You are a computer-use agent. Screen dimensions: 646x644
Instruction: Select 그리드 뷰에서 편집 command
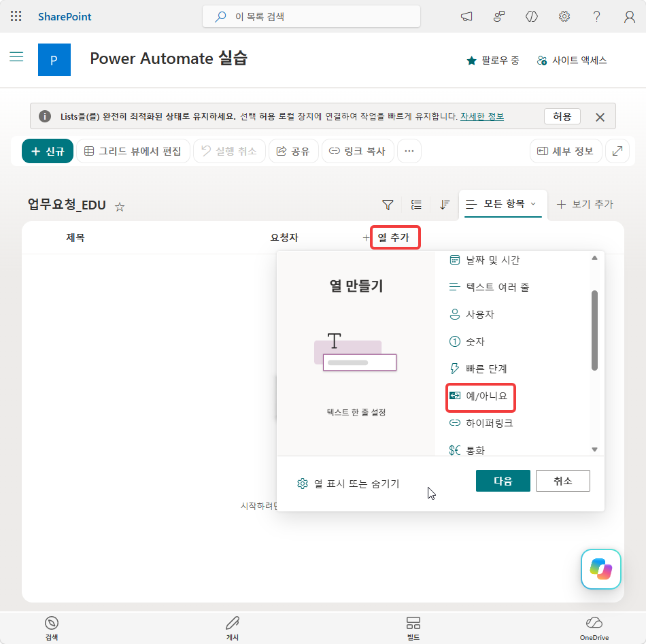point(133,151)
